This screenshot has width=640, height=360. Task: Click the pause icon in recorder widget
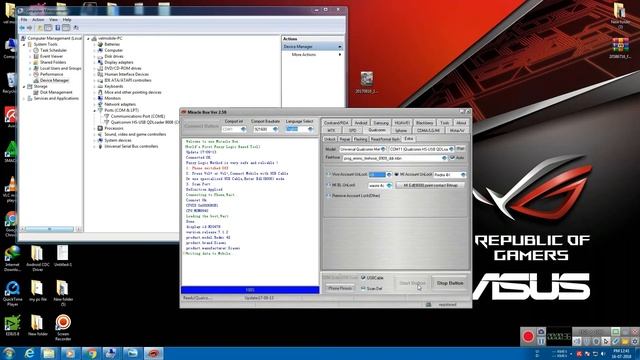coord(541,341)
